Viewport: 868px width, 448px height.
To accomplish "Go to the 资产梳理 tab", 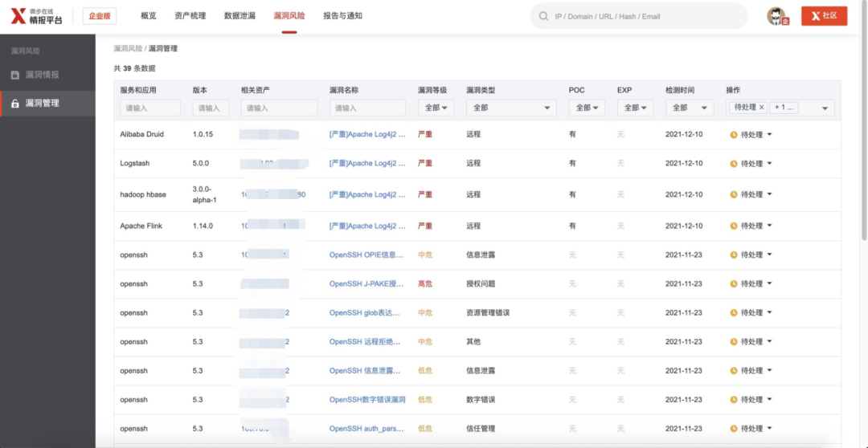I will [x=190, y=16].
